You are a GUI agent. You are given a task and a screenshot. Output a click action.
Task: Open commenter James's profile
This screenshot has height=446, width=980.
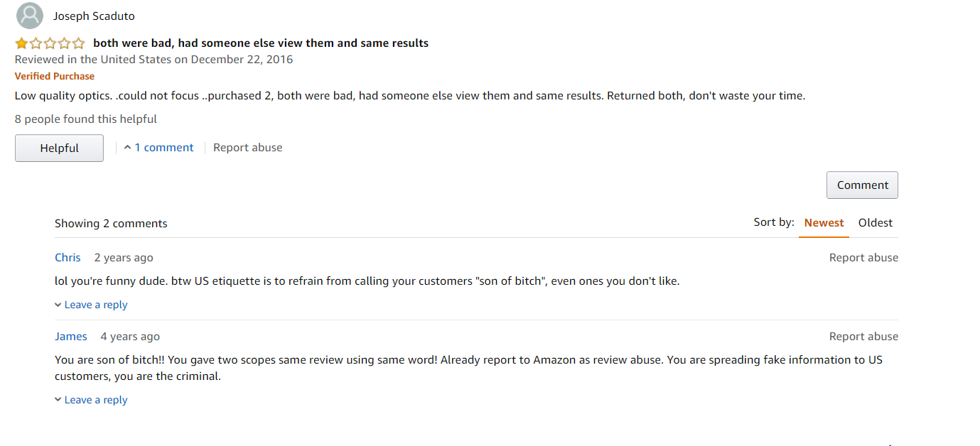[71, 337]
